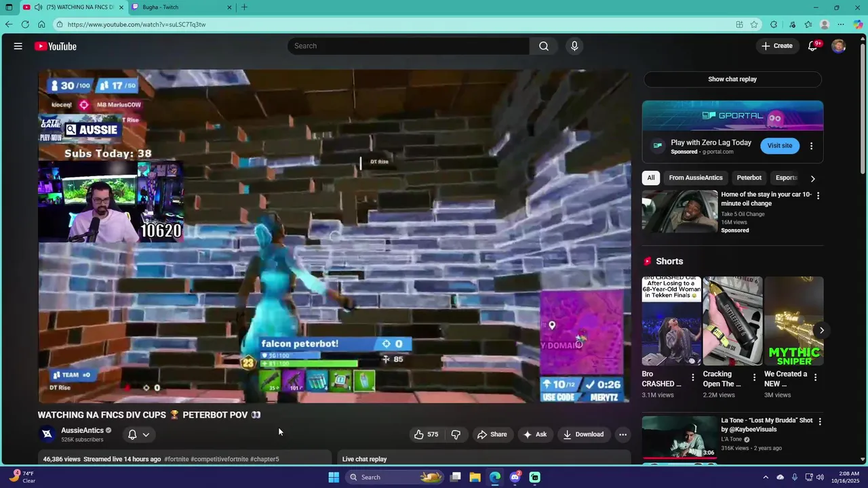The width and height of the screenshot is (868, 488).
Task: Open more actions ellipsis under video
Action: click(x=623, y=434)
